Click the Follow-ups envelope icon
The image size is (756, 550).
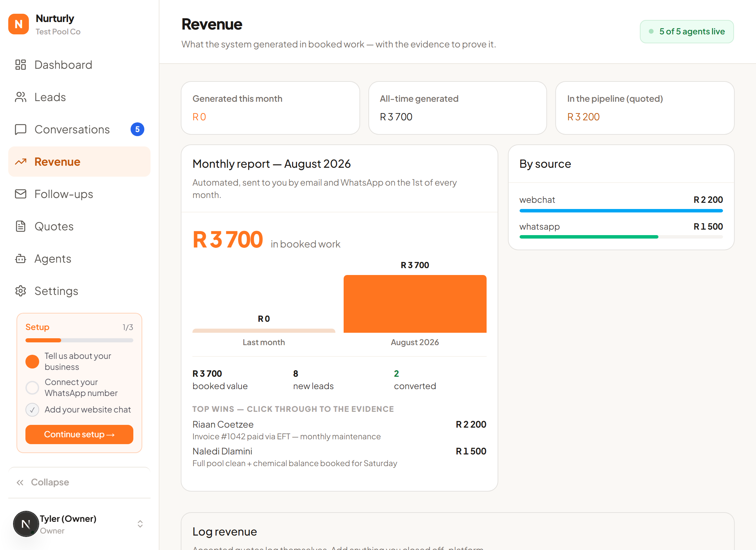21,194
